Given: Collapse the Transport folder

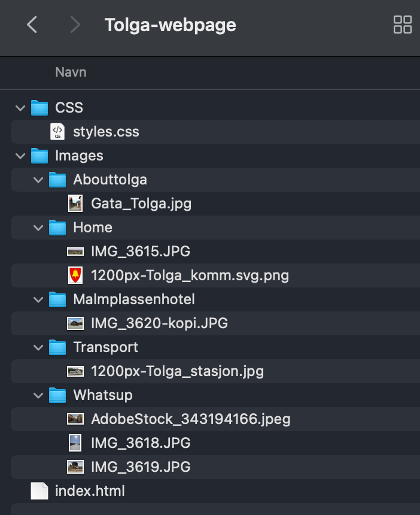Looking at the screenshot, I should click(x=38, y=347).
